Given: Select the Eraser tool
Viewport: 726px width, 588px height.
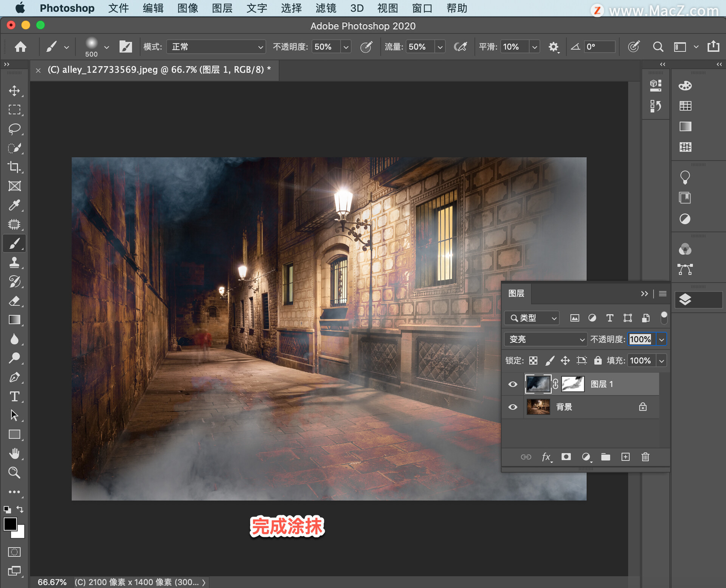Looking at the screenshot, I should 14,301.
